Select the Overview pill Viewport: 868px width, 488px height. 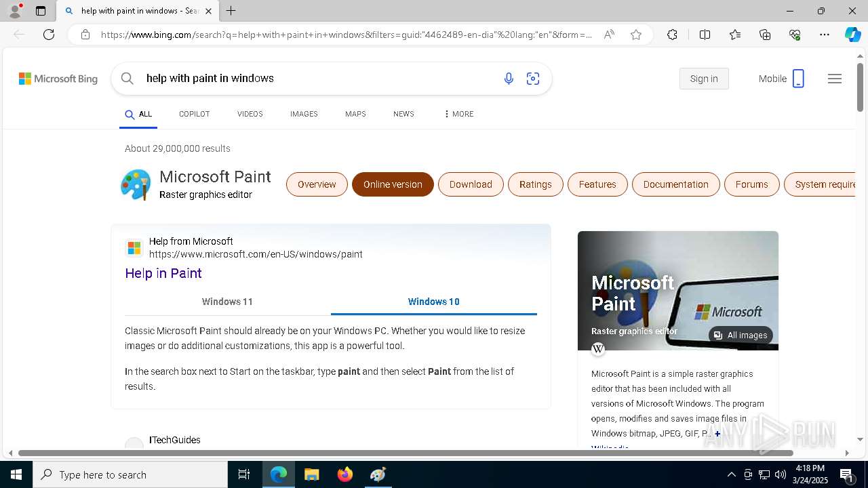pos(317,184)
